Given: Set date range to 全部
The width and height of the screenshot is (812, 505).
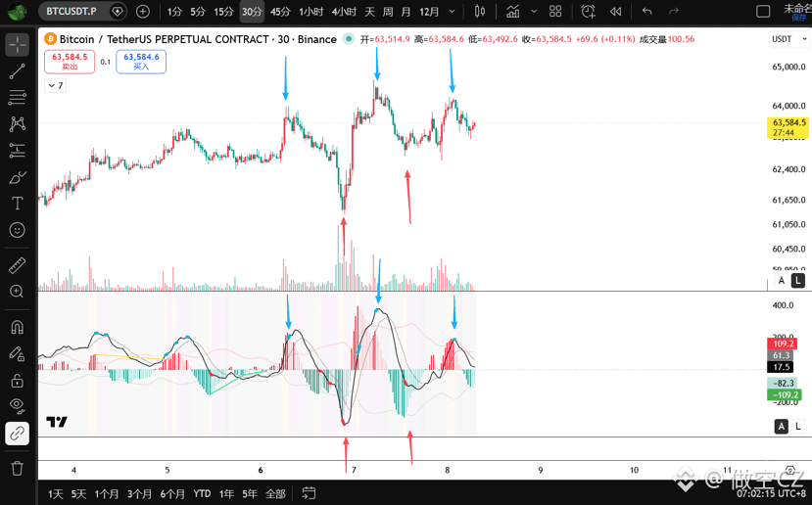Looking at the screenshot, I should (x=275, y=493).
